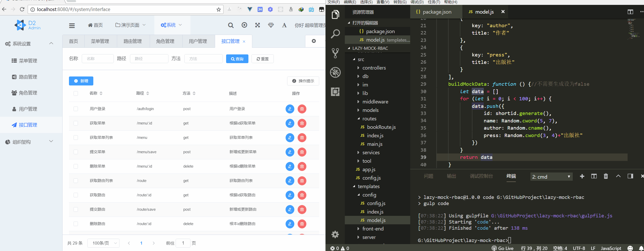The width and height of the screenshot is (644, 251).
Task: Expand the 组织架构 sidebar group
Action: [x=31, y=142]
